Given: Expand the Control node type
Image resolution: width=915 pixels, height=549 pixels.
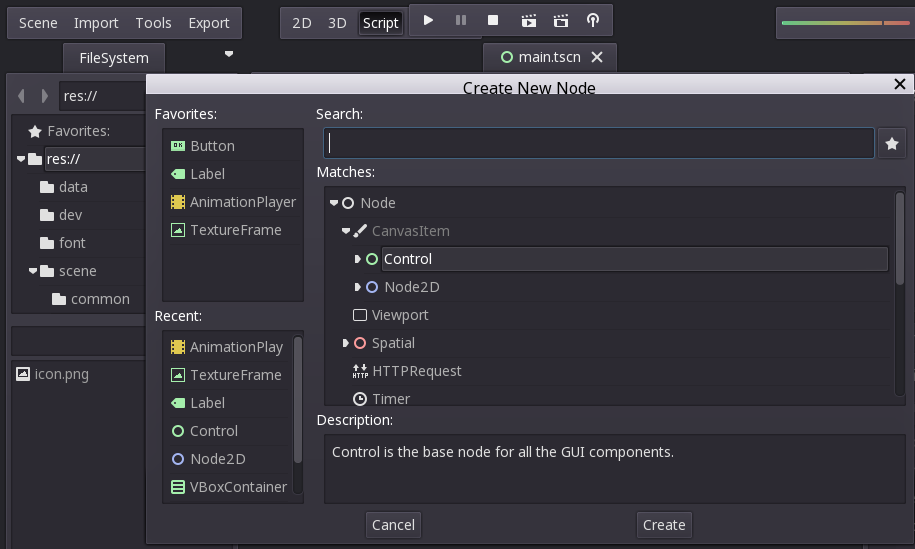Looking at the screenshot, I should [x=357, y=259].
